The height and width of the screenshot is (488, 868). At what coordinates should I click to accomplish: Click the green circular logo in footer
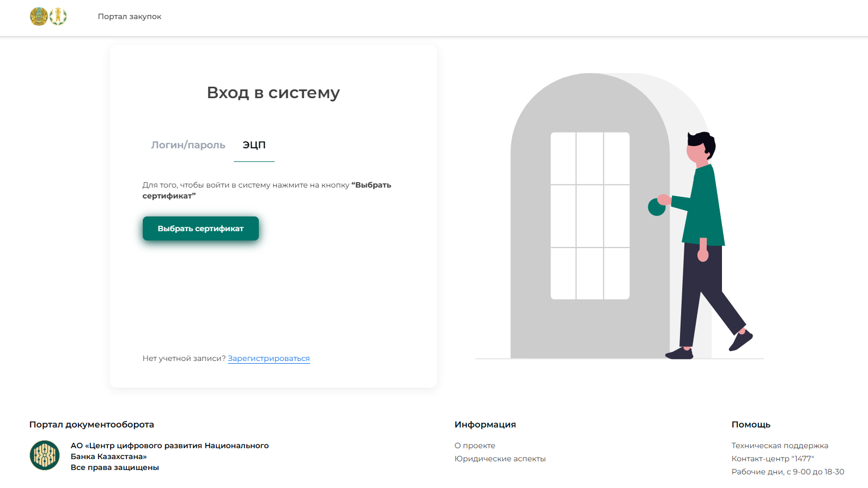click(45, 455)
